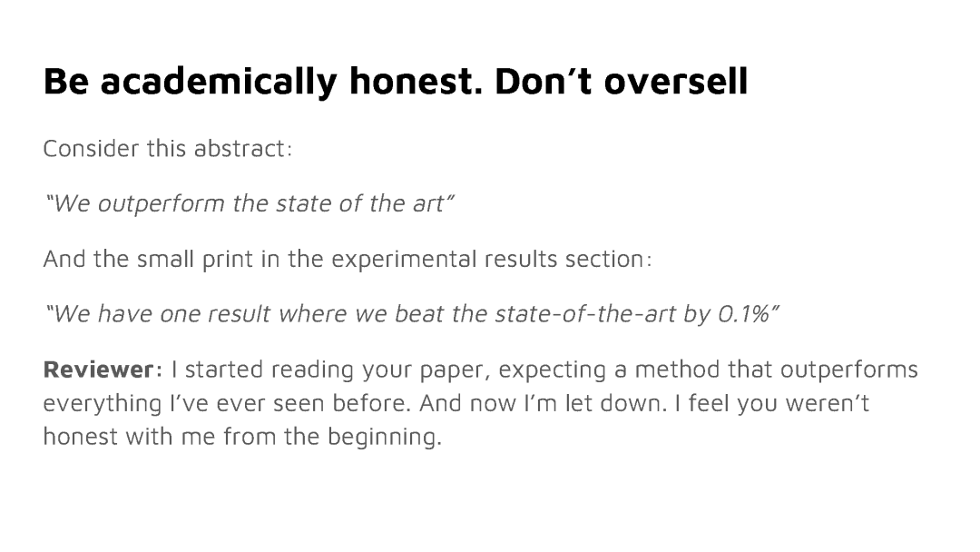Click the bold 'Reviewer' label

pos(99,370)
